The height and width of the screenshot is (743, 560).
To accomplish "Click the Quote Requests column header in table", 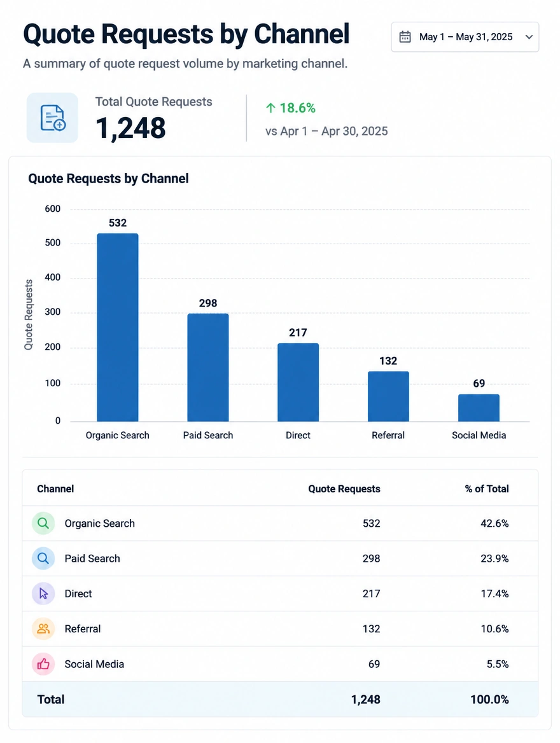I will (344, 489).
